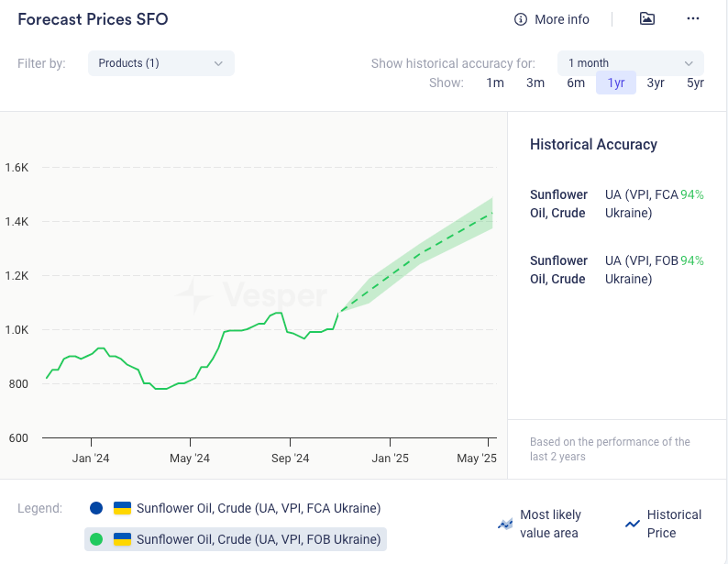Viewport: 728px width, 564px height.
Task: Click the Historical Price line icon
Action: click(633, 524)
